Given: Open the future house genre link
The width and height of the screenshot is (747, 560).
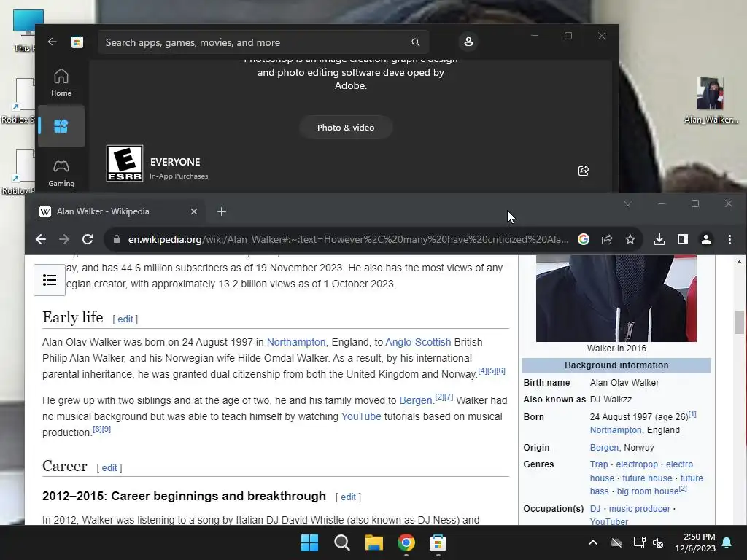Looking at the screenshot, I should pyautogui.click(x=647, y=478).
